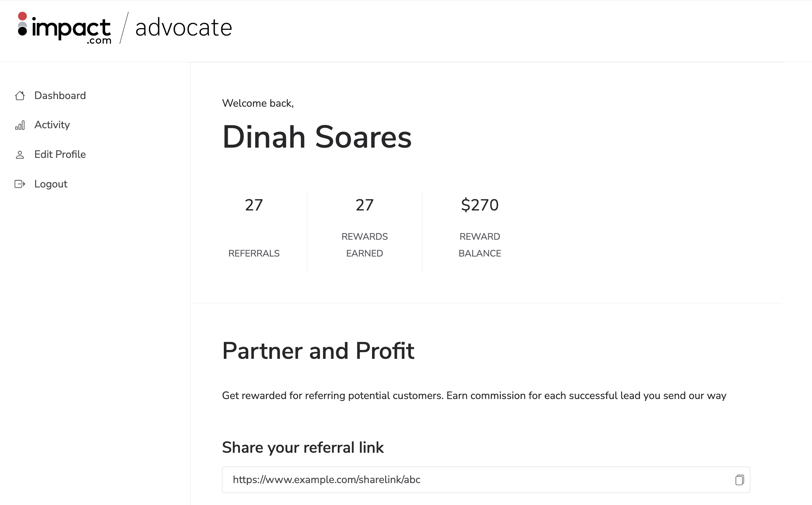This screenshot has width=812, height=505.
Task: Click the bar chart icon beside Activity
Action: coord(20,125)
